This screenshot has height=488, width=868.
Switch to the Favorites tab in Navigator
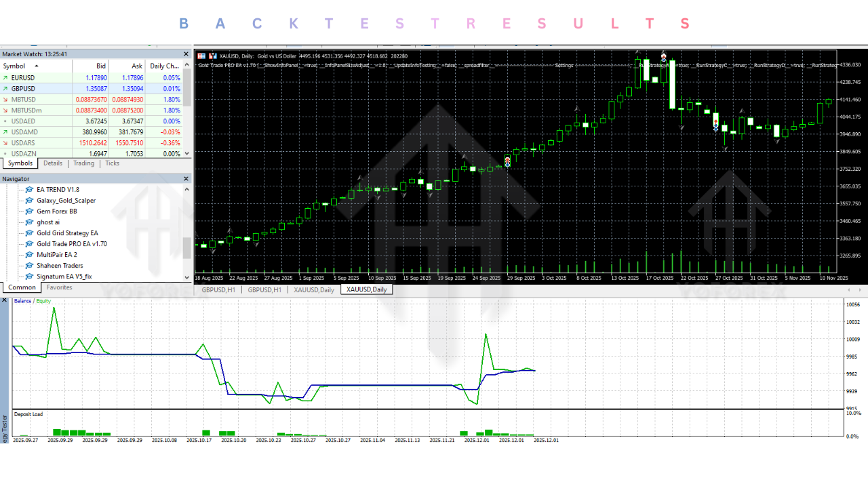coord(59,287)
